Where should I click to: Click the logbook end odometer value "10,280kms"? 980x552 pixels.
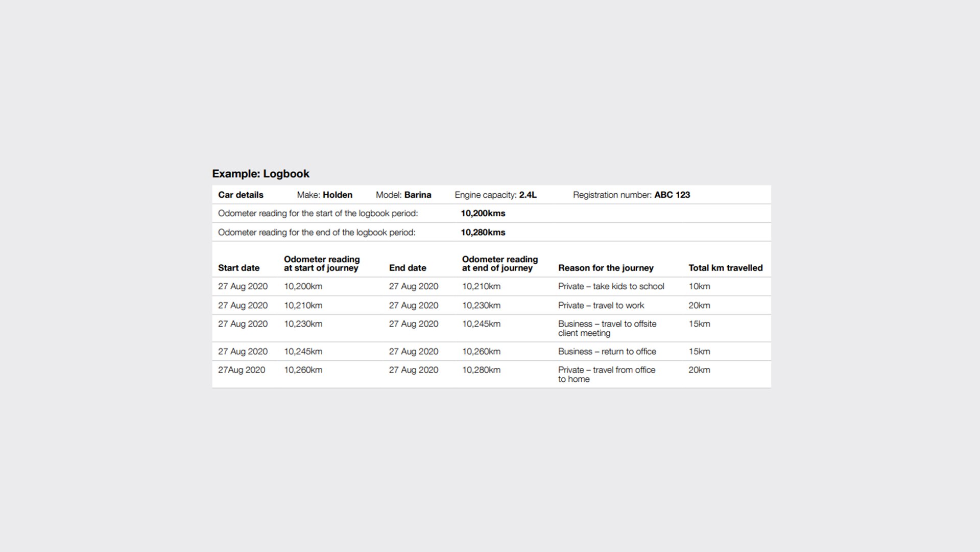point(483,233)
